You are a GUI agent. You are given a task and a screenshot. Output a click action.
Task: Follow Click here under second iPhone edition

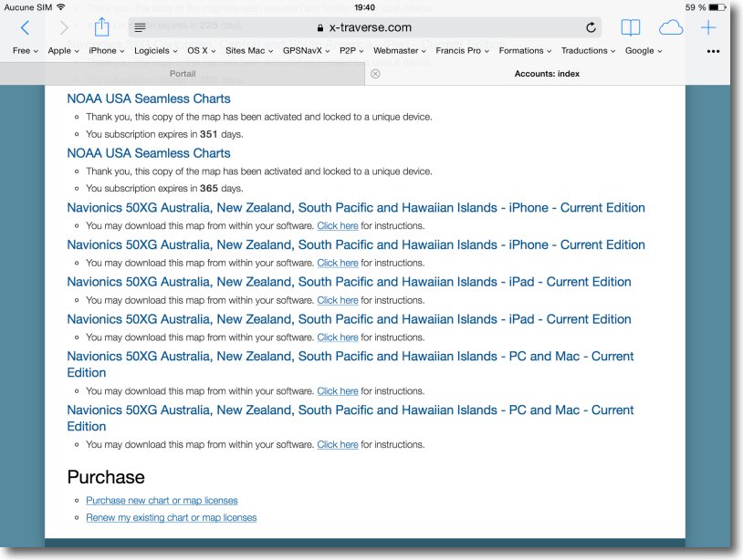point(338,263)
